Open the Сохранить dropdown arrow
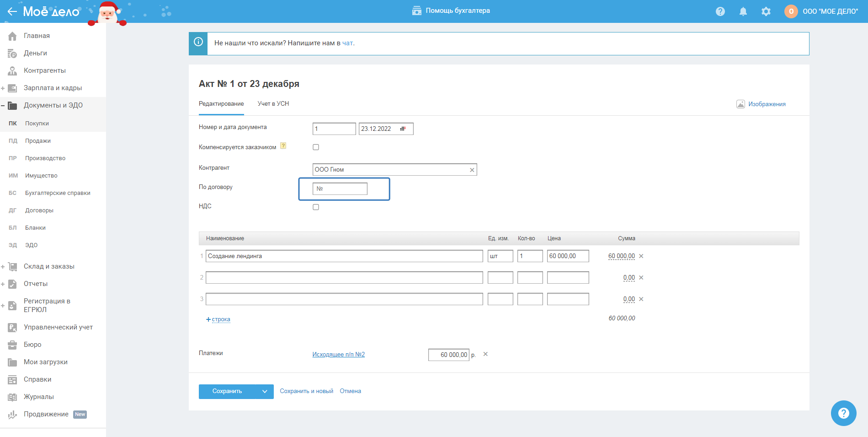The height and width of the screenshot is (437, 868). pos(265,392)
